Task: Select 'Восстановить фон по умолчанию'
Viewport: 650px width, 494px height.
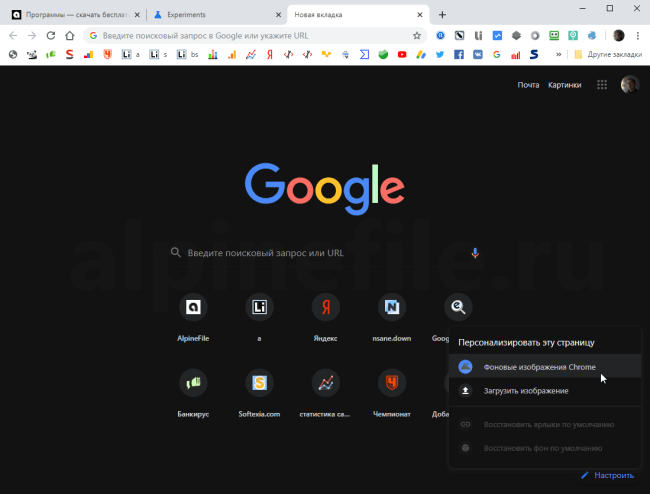Action: pyautogui.click(x=545, y=448)
